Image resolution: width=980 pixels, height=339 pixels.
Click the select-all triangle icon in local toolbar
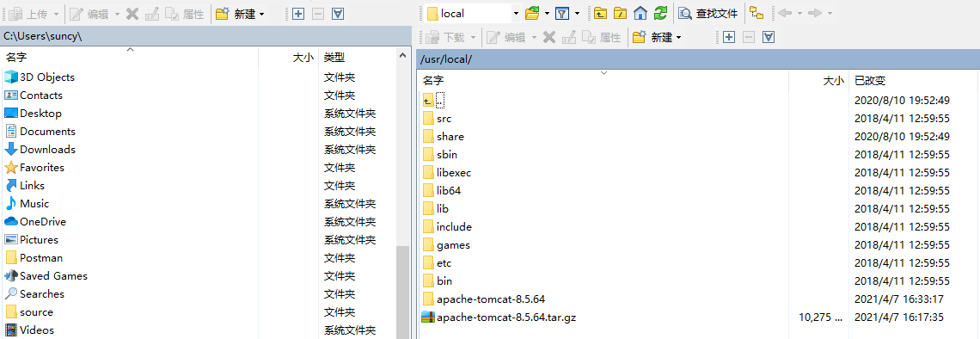338,14
